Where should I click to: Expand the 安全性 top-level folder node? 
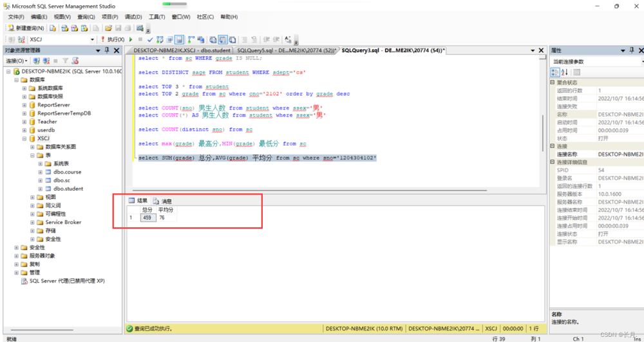[17, 247]
